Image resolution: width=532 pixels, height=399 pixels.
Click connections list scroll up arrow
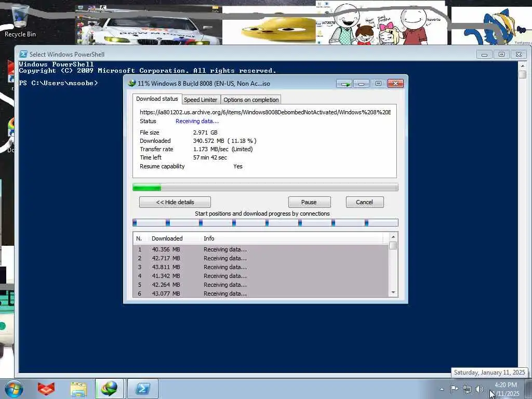click(393, 237)
